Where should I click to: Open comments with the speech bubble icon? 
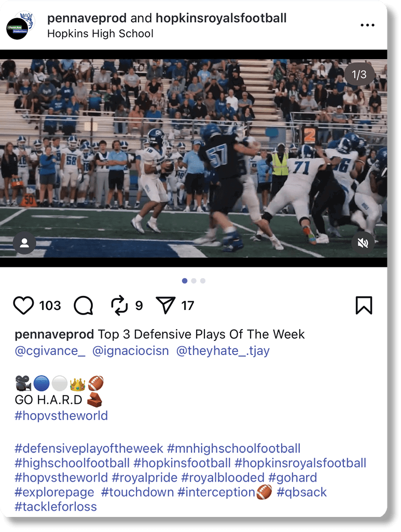click(x=84, y=305)
